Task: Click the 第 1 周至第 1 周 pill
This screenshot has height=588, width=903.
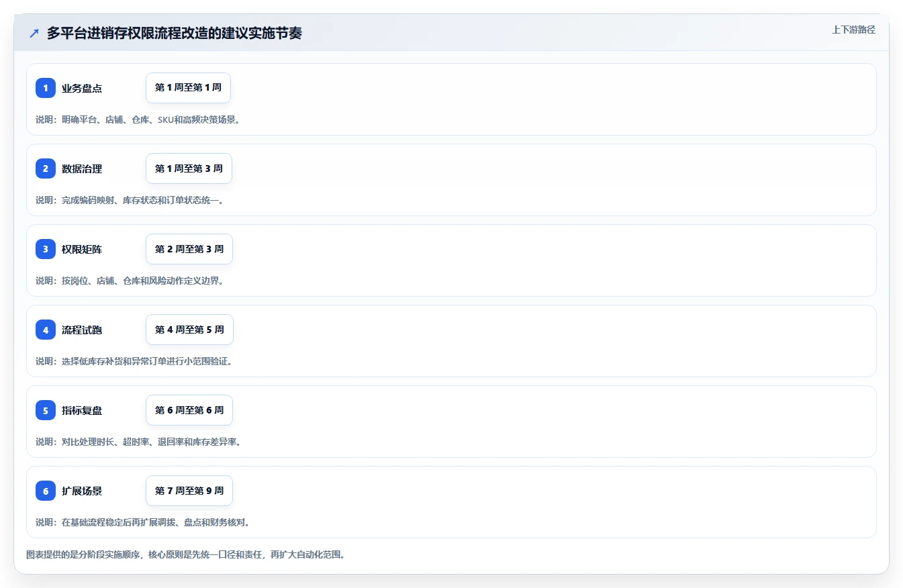Action: (188, 88)
